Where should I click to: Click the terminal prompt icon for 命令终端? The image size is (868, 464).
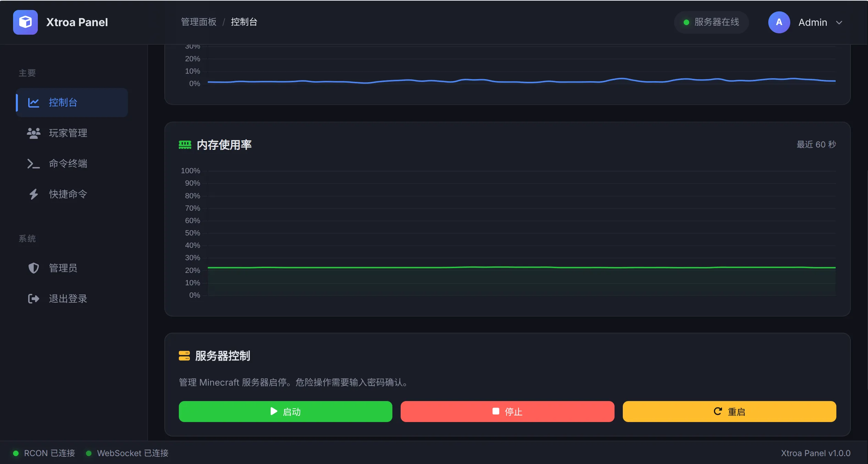(x=33, y=164)
